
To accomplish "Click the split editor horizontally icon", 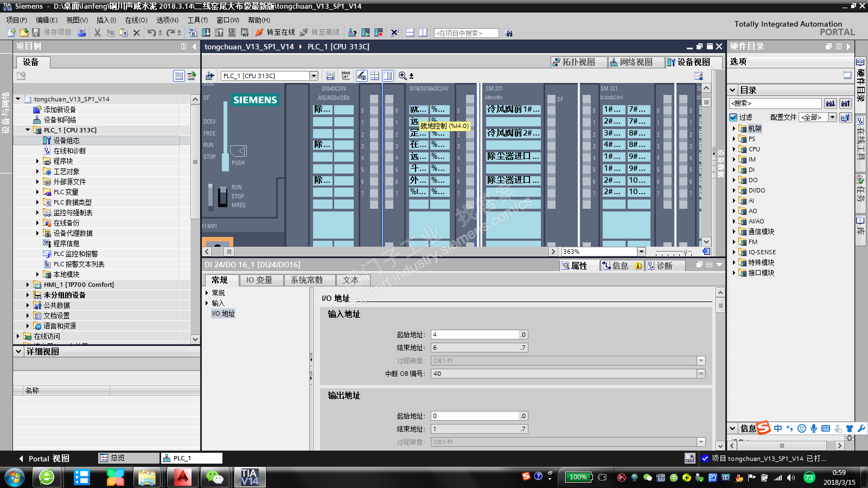I will (410, 33).
